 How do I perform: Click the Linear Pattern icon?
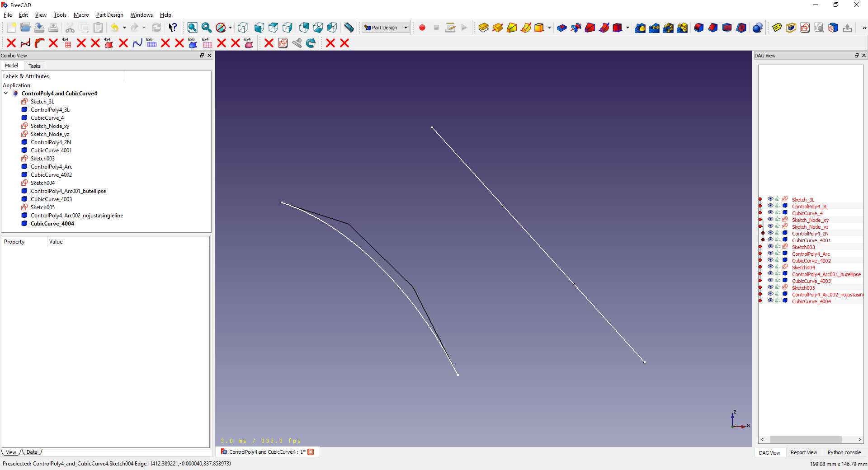click(654, 28)
